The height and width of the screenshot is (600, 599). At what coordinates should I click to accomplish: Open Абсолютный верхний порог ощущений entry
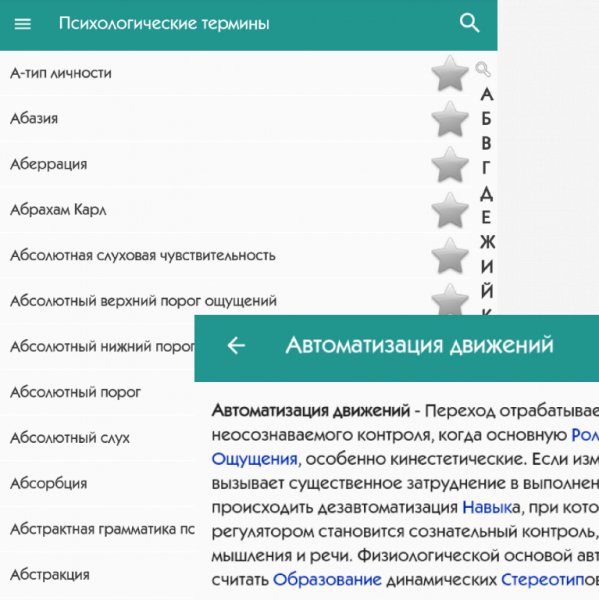pyautogui.click(x=143, y=301)
